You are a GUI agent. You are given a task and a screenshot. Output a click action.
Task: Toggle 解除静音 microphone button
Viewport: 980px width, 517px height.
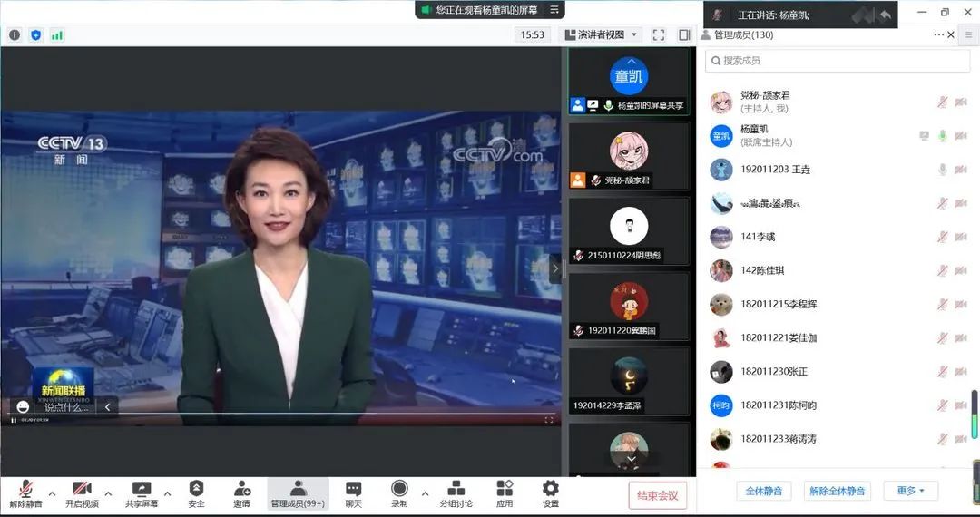pos(25,493)
